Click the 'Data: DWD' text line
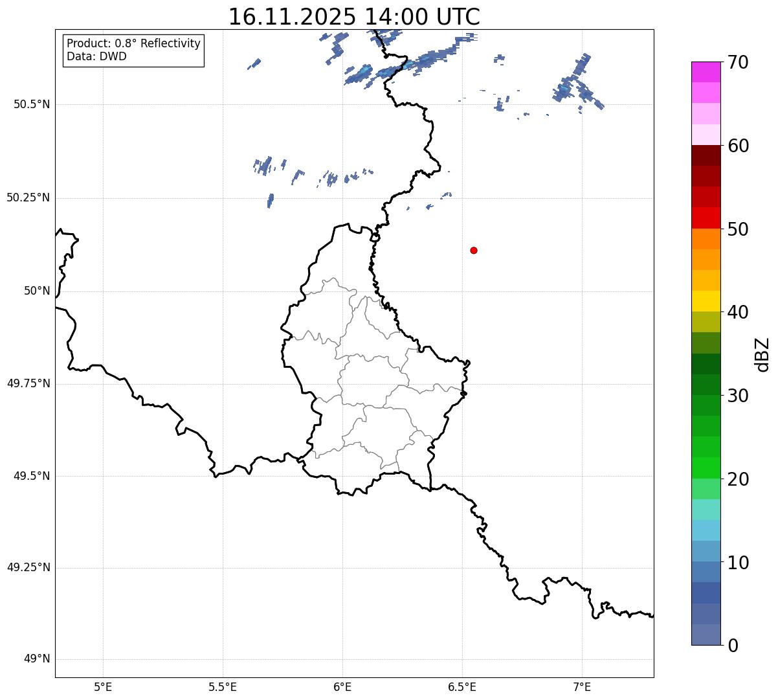The height and width of the screenshot is (700, 778). coord(97,56)
